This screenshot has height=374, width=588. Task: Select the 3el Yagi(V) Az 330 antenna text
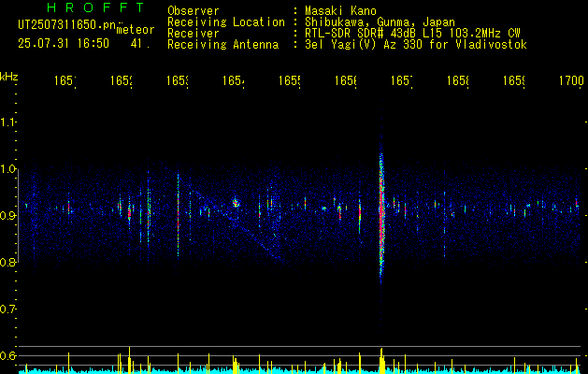point(416,45)
